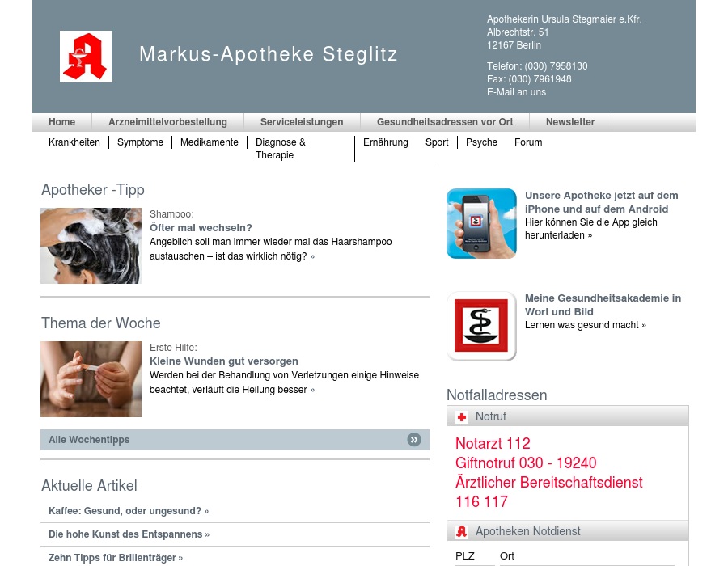
Task: Open the Arzneimittelvorbestellung menu tab
Action: click(167, 122)
